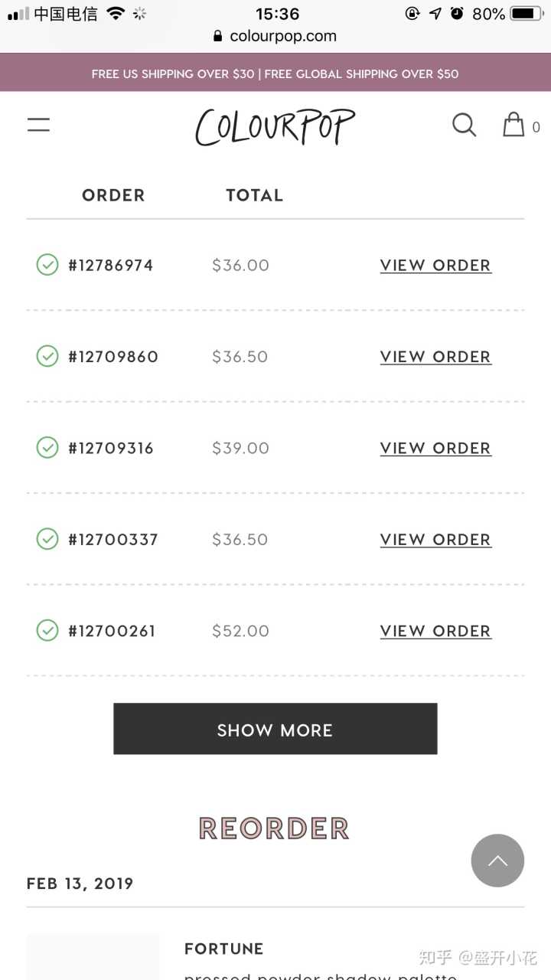Open View Order for #12709316
Screen dimensions: 551x980
point(435,448)
